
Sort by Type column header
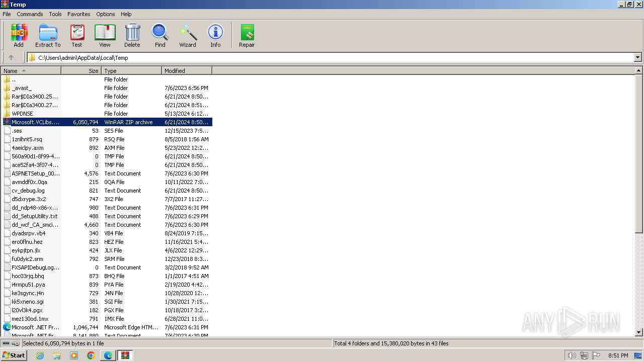132,71
